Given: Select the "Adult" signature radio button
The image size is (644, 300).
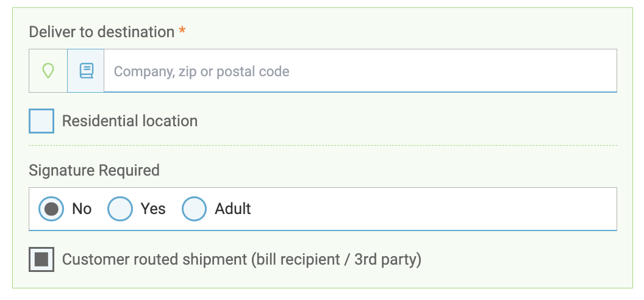Looking at the screenshot, I should coord(195,209).
